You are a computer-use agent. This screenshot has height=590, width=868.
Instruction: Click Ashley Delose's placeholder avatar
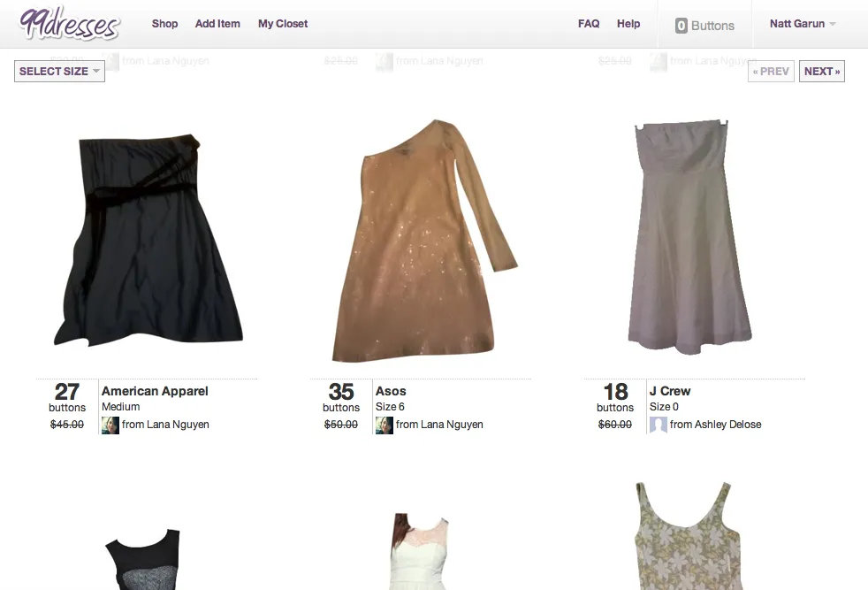659,425
